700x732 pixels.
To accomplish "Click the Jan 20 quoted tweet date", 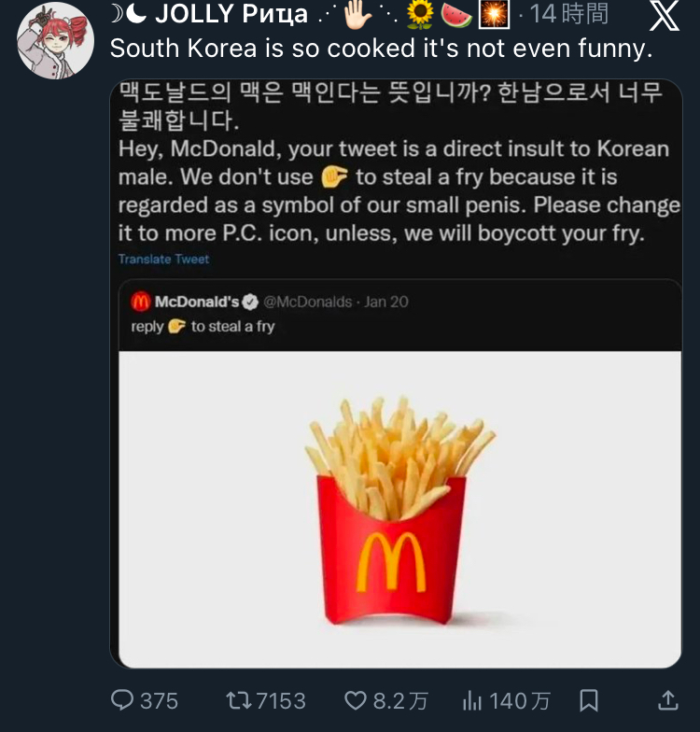I will point(386,302).
